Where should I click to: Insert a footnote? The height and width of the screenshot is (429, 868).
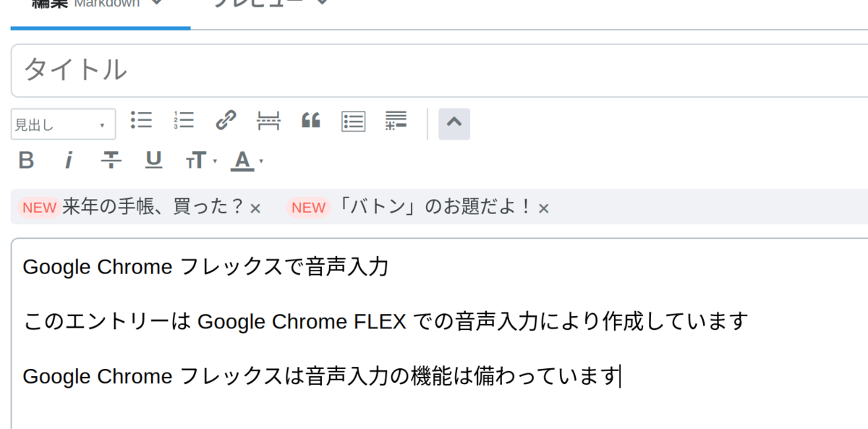click(x=396, y=121)
